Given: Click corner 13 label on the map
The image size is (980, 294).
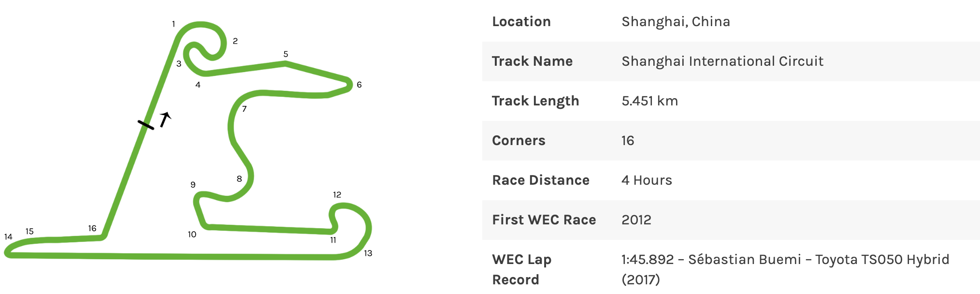Looking at the screenshot, I should click(368, 253).
